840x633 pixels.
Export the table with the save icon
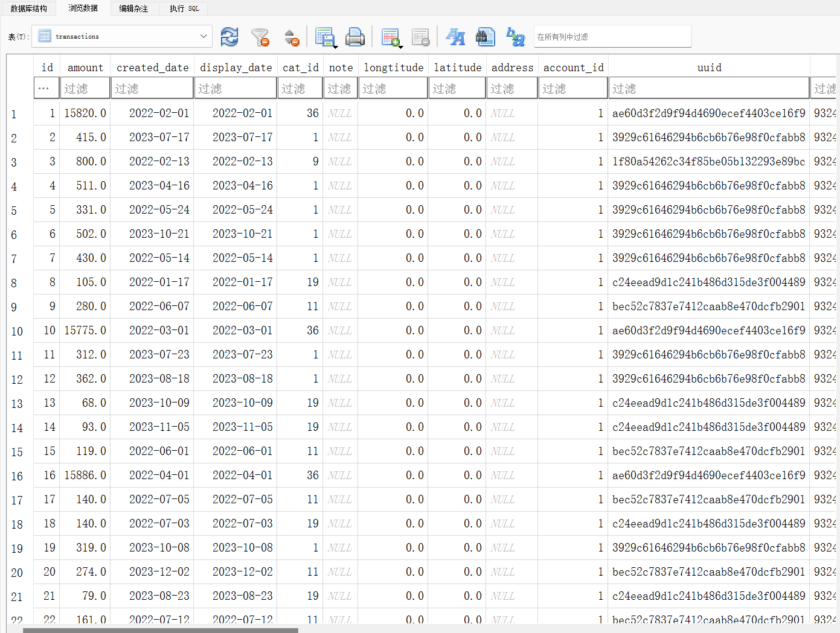click(324, 37)
